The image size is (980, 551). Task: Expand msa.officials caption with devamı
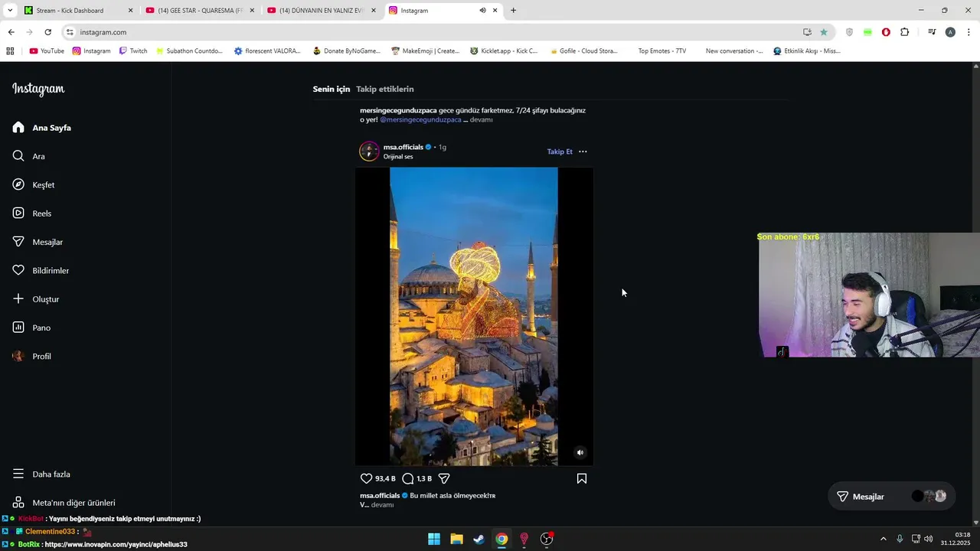(382, 505)
